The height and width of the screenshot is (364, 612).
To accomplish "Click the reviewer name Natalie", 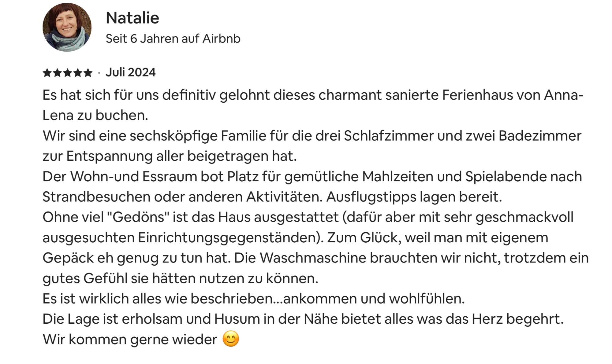I will [132, 18].
